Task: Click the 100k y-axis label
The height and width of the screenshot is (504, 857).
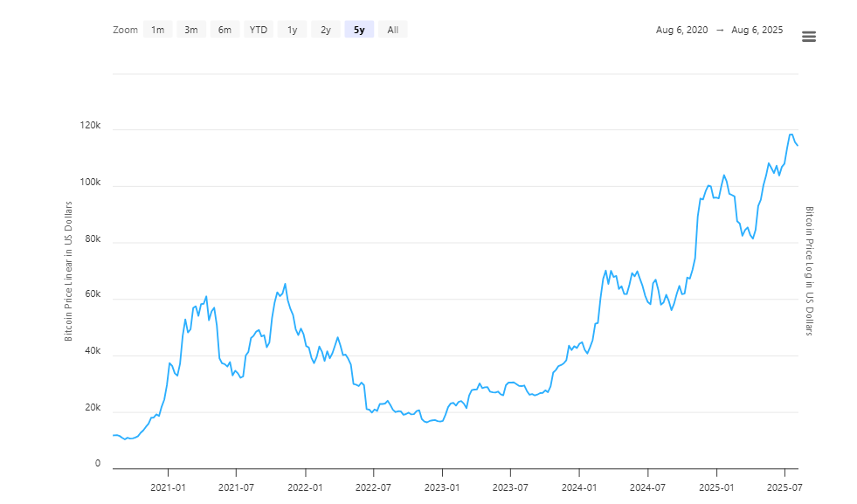Action: coord(90,182)
